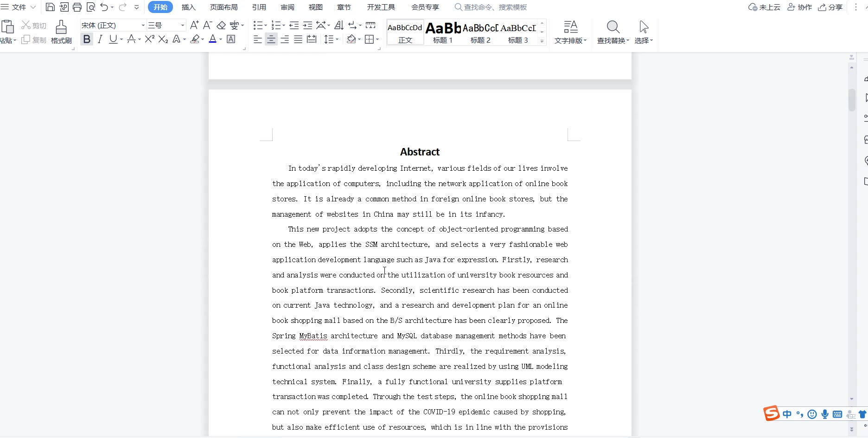868x438 pixels.
Task: Click Sogou voice input microphone icon
Action: click(x=825, y=414)
